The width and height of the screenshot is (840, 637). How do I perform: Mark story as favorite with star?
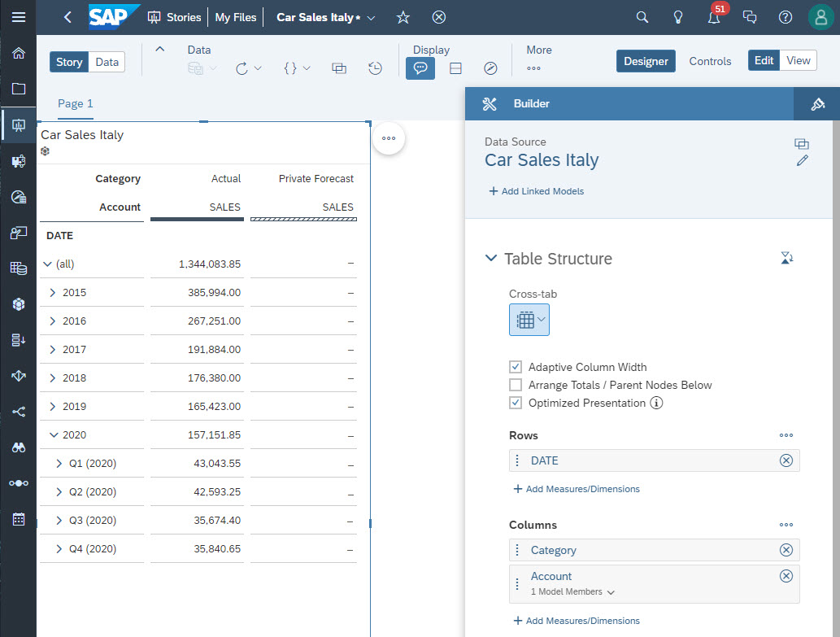pos(403,18)
